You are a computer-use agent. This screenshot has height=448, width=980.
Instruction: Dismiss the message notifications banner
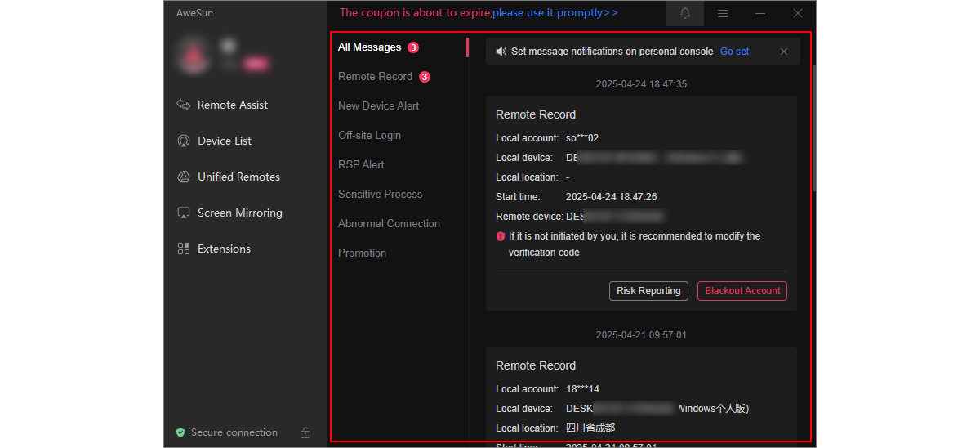784,52
